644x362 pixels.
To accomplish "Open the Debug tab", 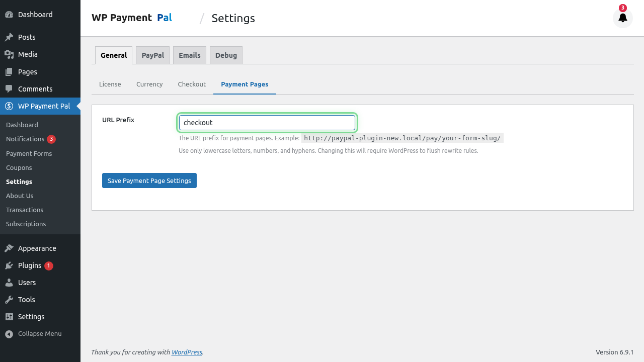I will click(226, 55).
